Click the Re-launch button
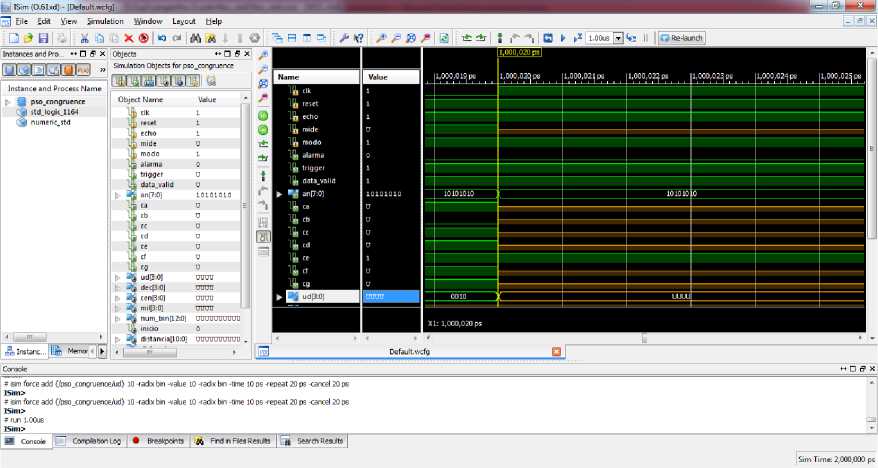The width and height of the screenshot is (878, 468). coord(684,38)
